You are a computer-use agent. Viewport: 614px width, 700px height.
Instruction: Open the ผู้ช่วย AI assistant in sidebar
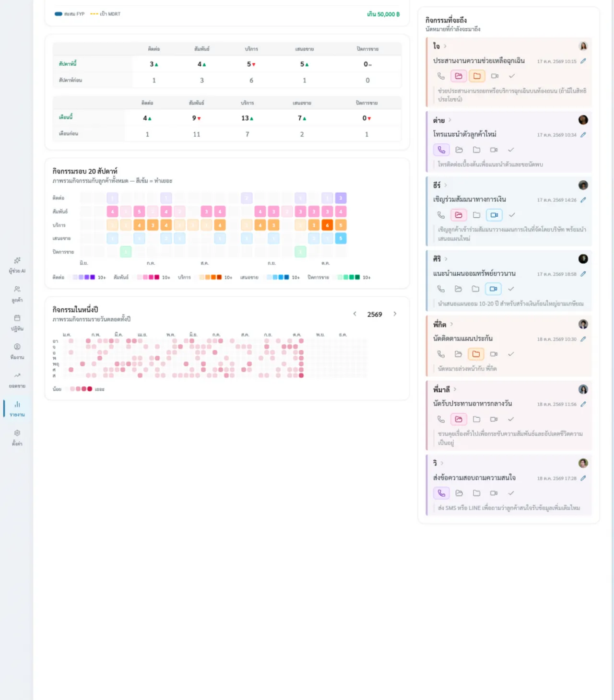point(17,265)
